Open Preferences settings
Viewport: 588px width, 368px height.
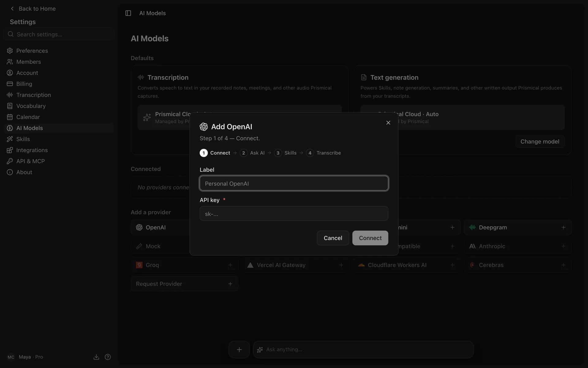59,51
